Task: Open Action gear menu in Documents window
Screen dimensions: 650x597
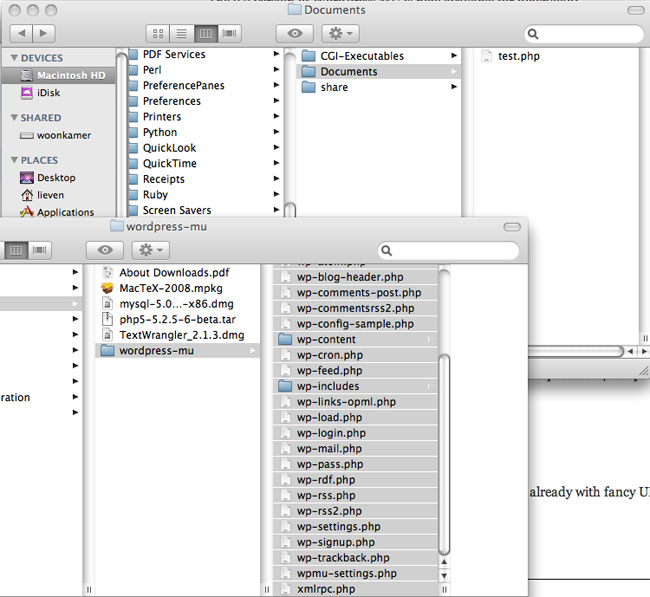Action: coord(340,33)
